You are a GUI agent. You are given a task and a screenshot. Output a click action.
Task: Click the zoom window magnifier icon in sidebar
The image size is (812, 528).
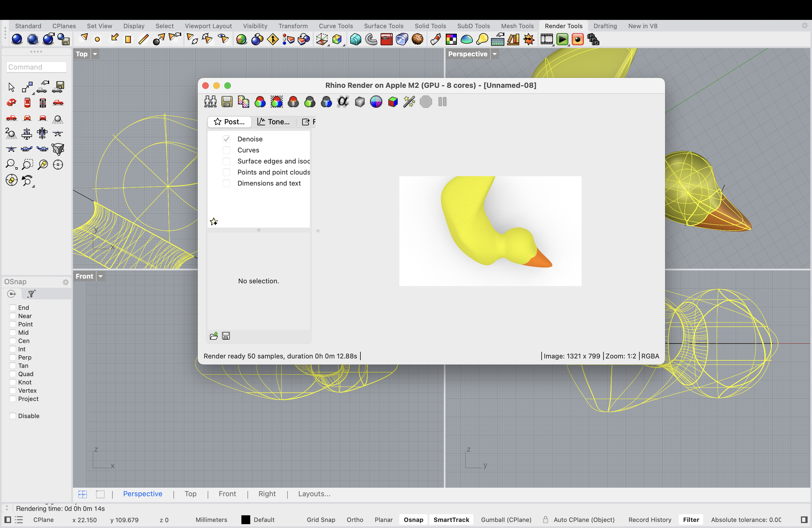(x=27, y=165)
